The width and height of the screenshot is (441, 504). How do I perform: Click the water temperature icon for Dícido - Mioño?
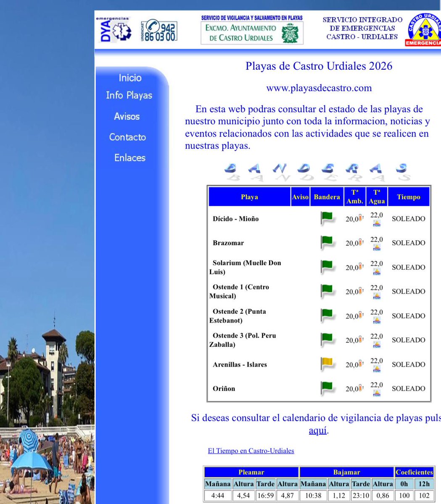click(x=377, y=223)
